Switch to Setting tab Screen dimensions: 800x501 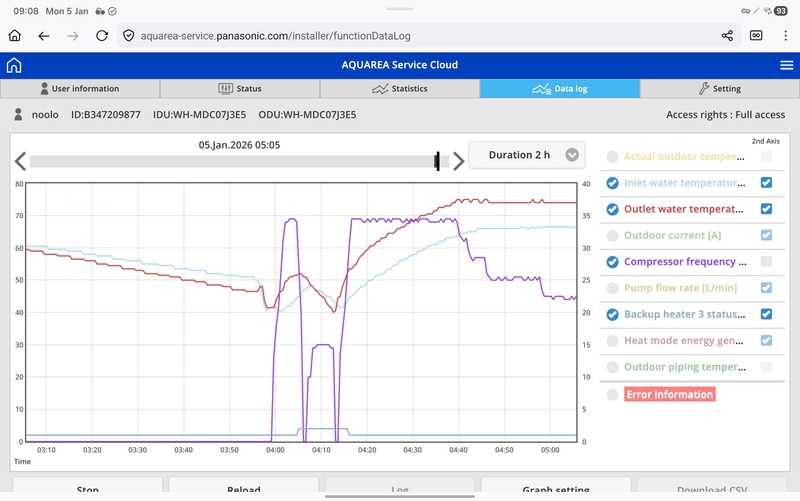(720, 88)
